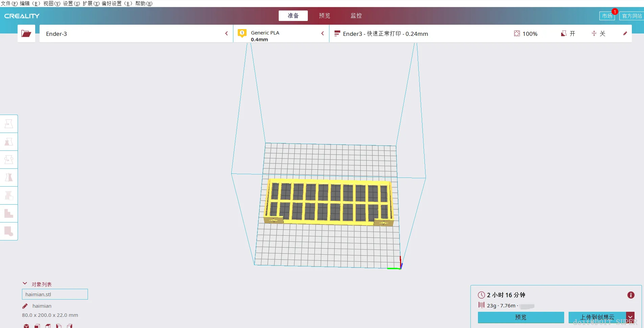The height and width of the screenshot is (328, 644).
Task: Open the 偏好设置(R) menu
Action: [117, 3]
